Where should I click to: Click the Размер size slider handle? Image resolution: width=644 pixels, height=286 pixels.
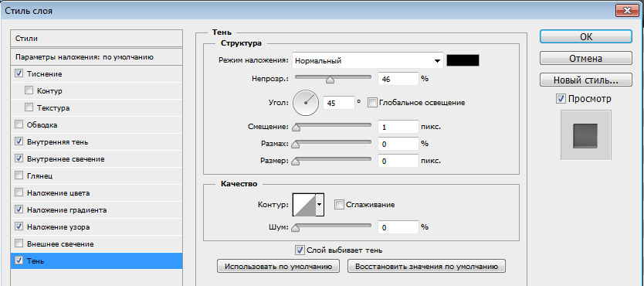[x=295, y=162]
